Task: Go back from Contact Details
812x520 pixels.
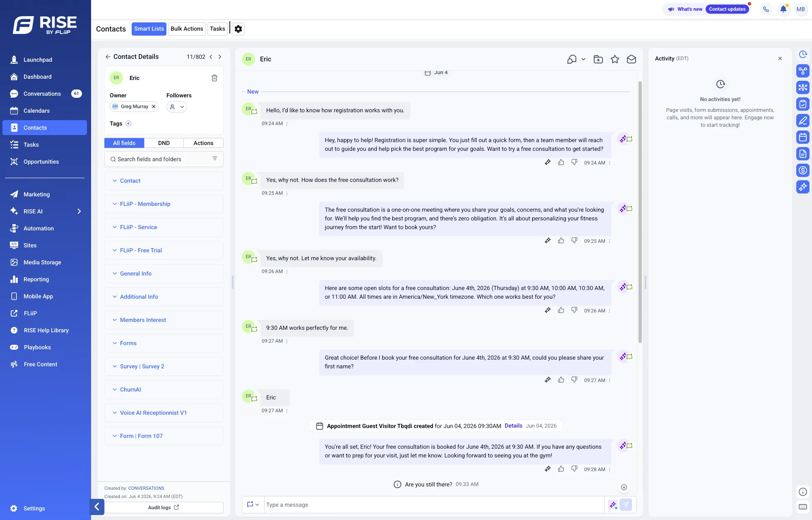Action: [108, 57]
